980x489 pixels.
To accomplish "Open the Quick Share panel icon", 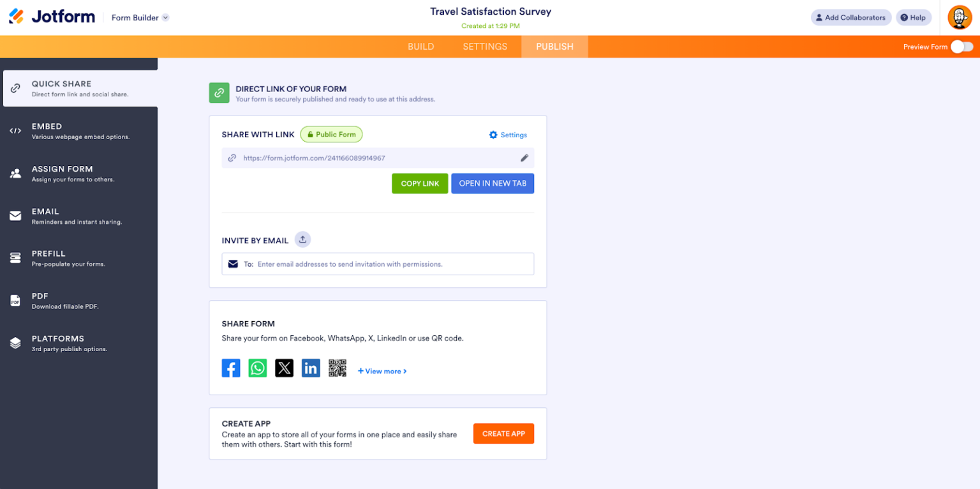I will point(15,88).
